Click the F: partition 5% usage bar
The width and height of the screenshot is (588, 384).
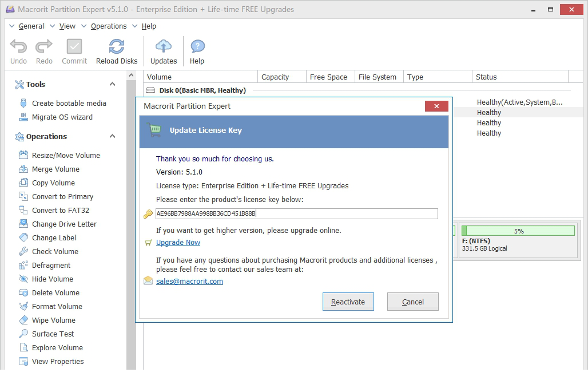pyautogui.click(x=518, y=231)
